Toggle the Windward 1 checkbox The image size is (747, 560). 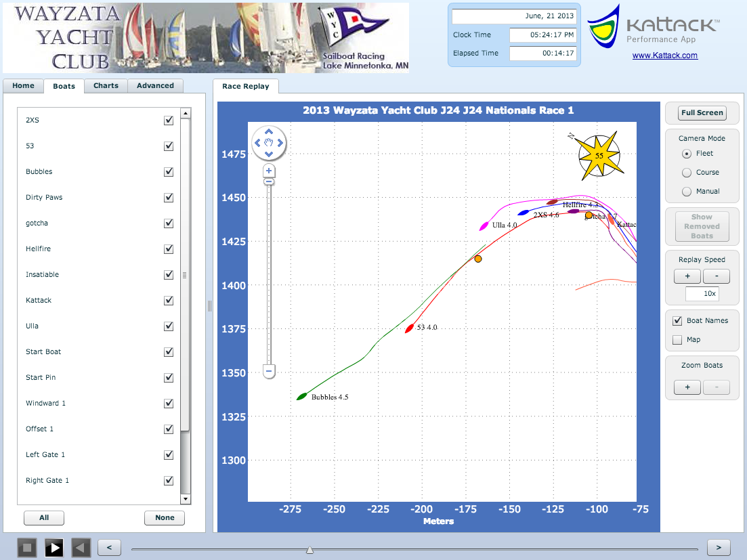point(169,404)
